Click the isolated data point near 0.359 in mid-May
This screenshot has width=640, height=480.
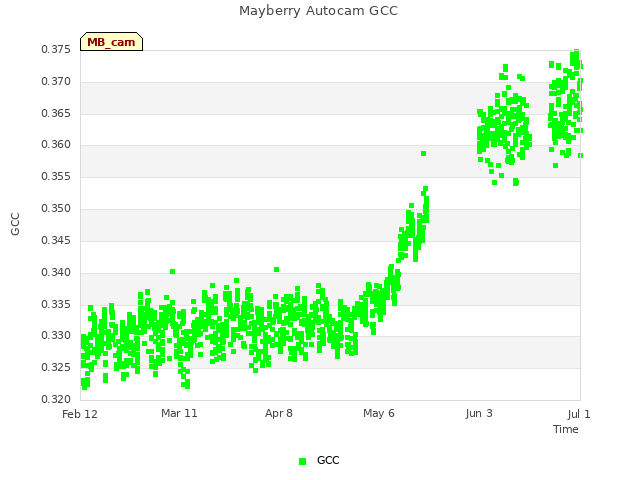(424, 153)
